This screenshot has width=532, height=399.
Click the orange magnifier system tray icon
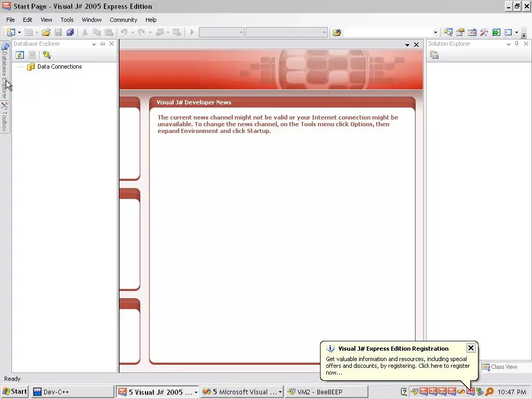489,392
